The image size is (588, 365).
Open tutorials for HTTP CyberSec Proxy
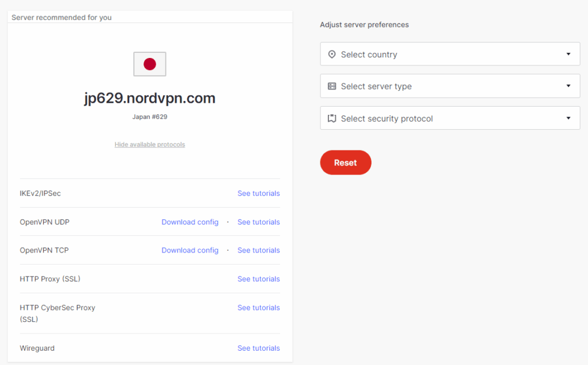pyautogui.click(x=258, y=308)
